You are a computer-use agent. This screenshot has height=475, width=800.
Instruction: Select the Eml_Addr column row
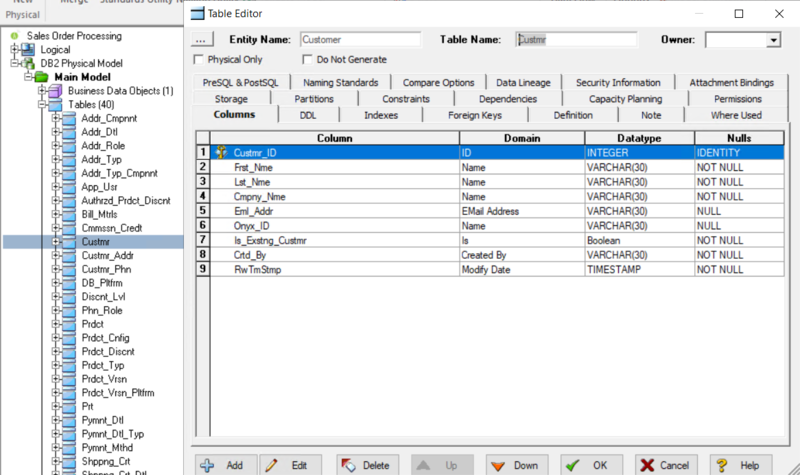click(497, 211)
